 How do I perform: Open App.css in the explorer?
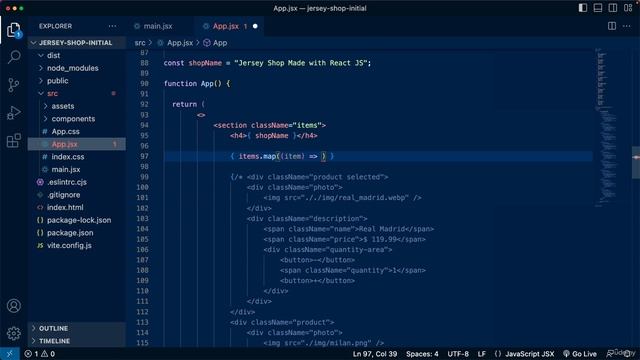click(77, 131)
